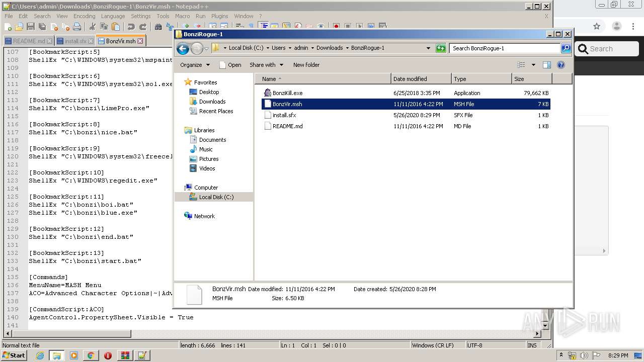Click the New file icon in Notepad++
This screenshot has height=362, width=644.
pyautogui.click(x=8, y=27)
